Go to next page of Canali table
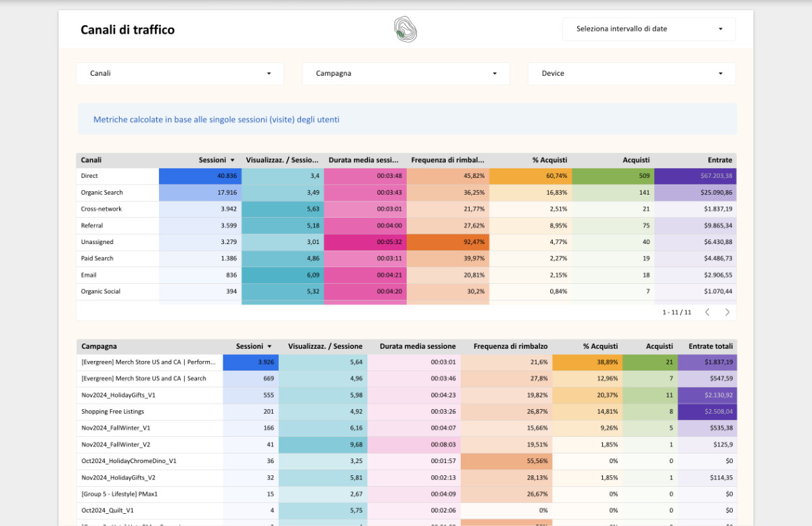 pos(727,312)
